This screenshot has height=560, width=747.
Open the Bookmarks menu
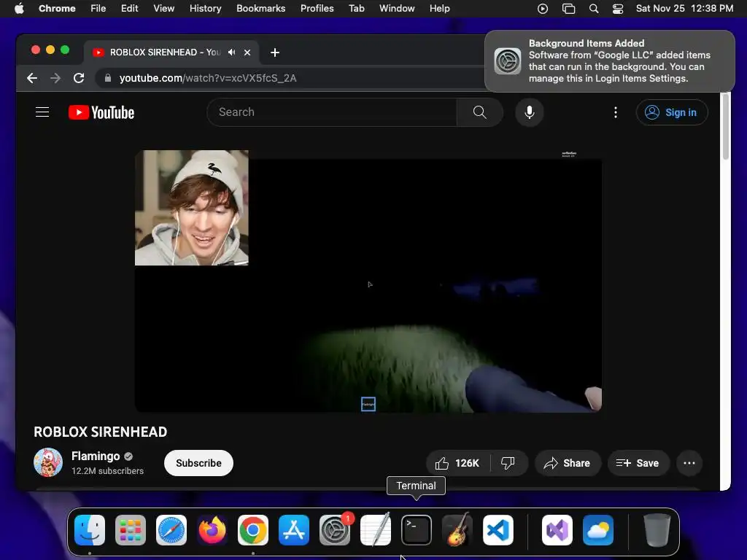(x=260, y=9)
